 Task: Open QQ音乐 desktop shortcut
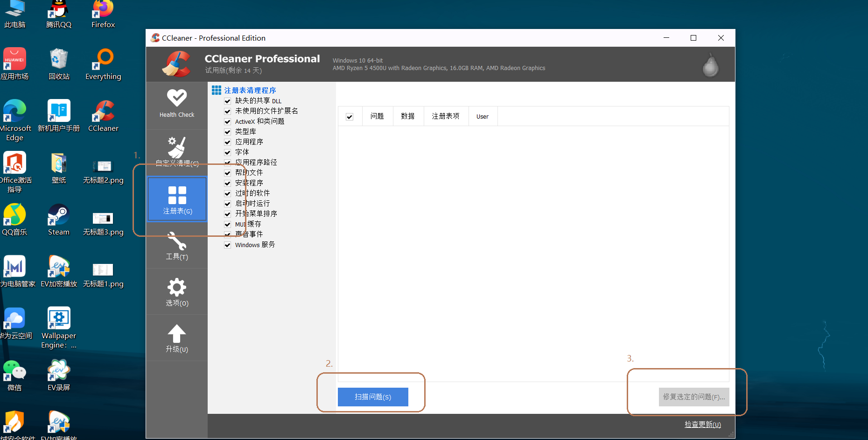(x=15, y=220)
